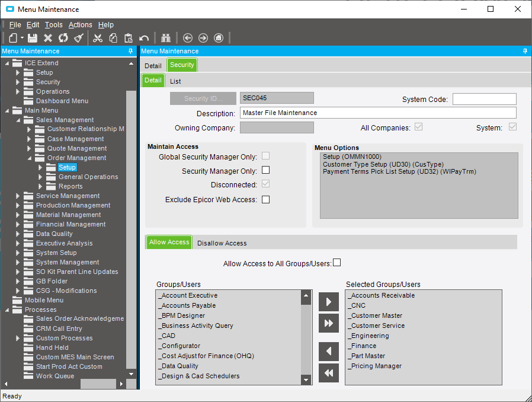This screenshot has width=532, height=402.
Task: Expand Customer Relationship Management node
Action: [29, 129]
